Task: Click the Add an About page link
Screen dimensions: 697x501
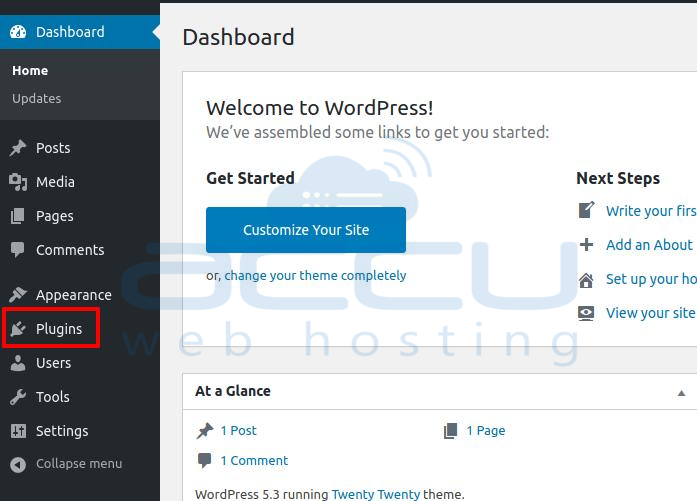Action: (651, 245)
